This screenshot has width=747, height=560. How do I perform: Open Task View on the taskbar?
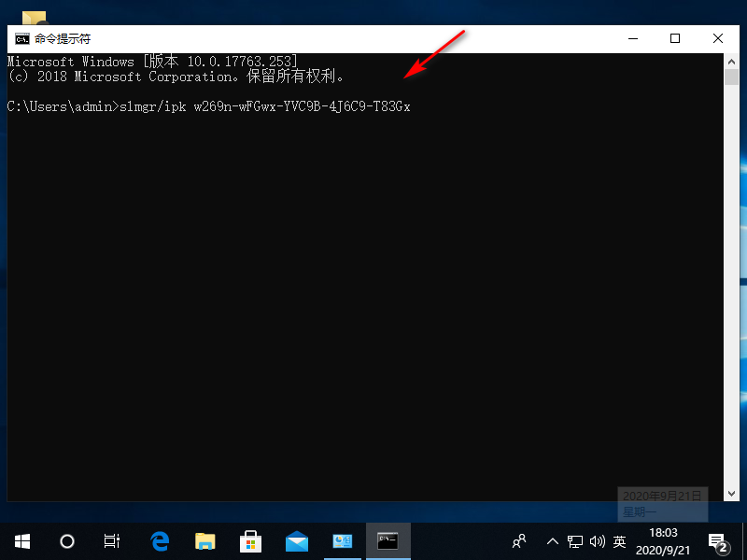point(111,541)
